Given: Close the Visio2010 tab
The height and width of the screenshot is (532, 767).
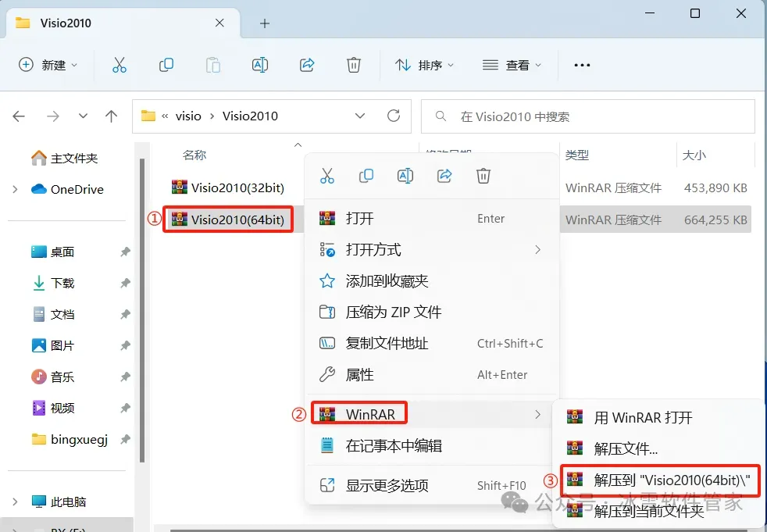Looking at the screenshot, I should pyautogui.click(x=219, y=23).
